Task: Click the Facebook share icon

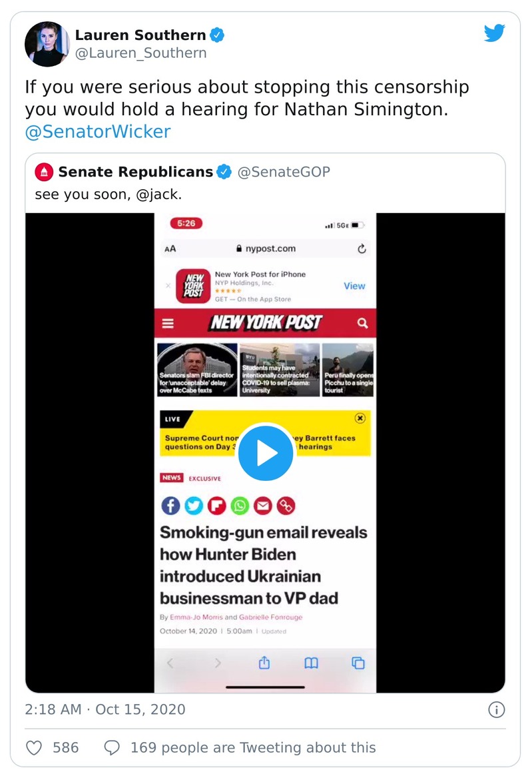Action: (x=170, y=506)
